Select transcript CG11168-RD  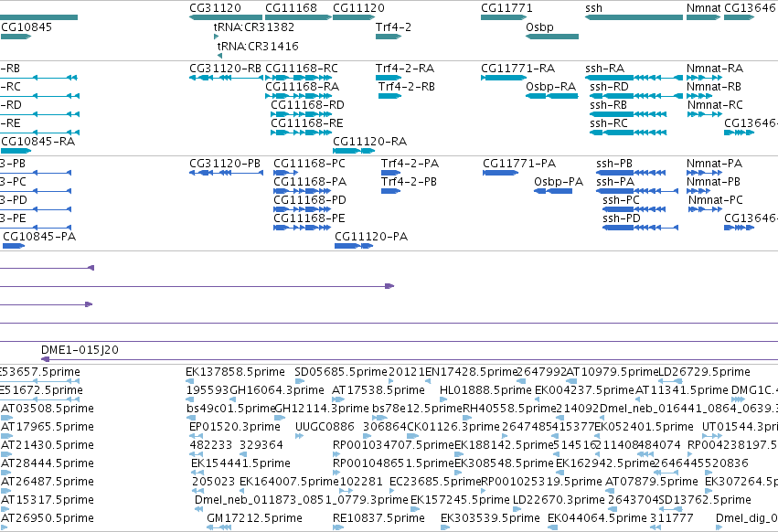(307, 105)
